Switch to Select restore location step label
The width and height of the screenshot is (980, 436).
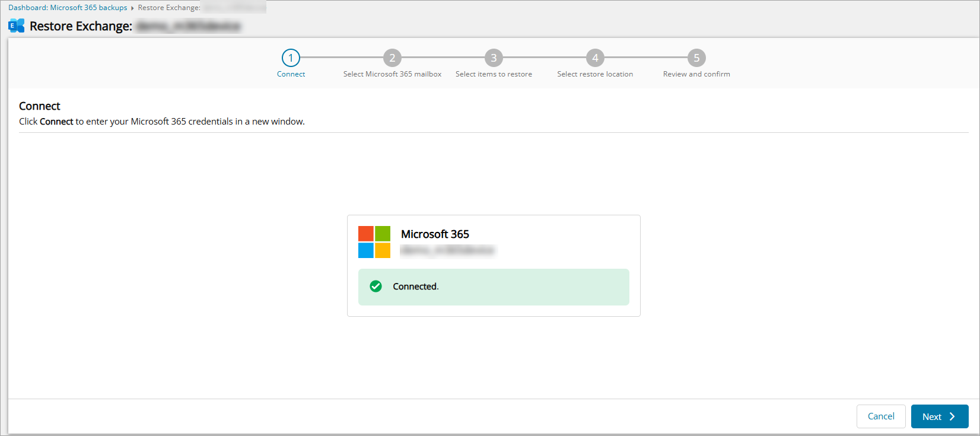(595, 74)
